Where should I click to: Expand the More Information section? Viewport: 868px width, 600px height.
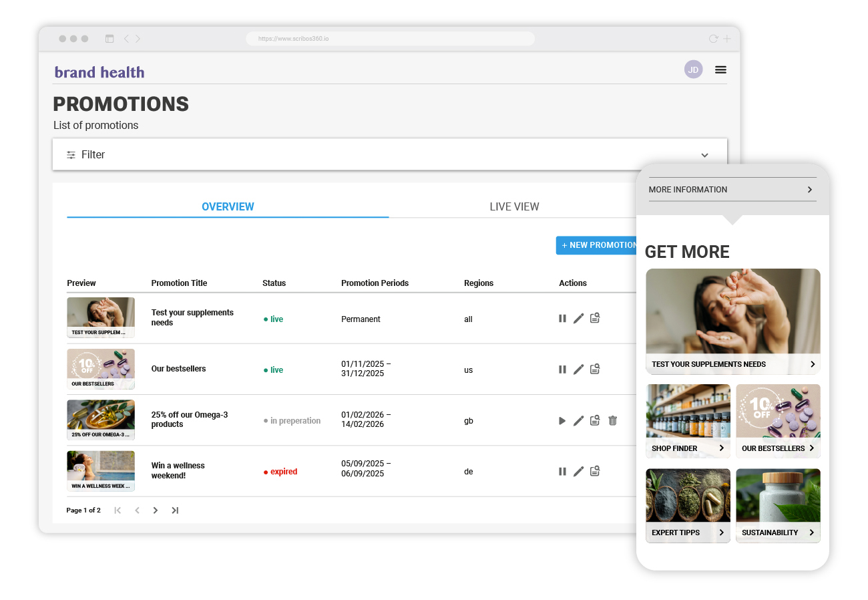point(732,190)
